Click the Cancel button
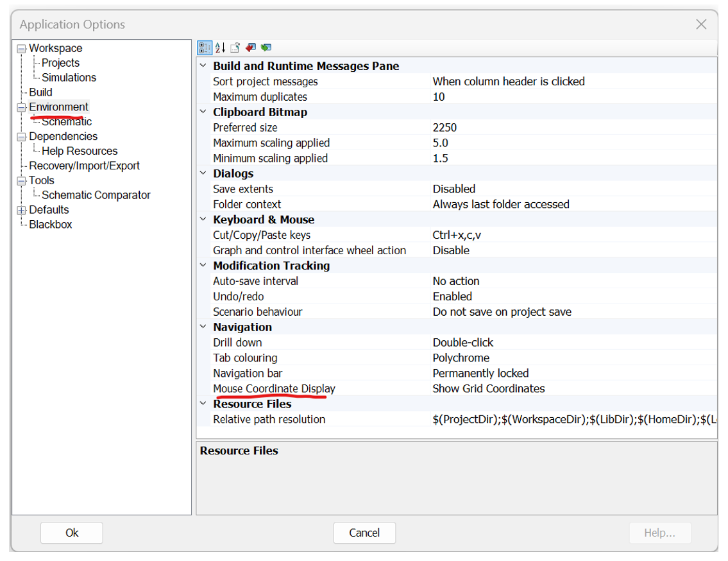Viewport: 728px width, 561px height. tap(364, 533)
